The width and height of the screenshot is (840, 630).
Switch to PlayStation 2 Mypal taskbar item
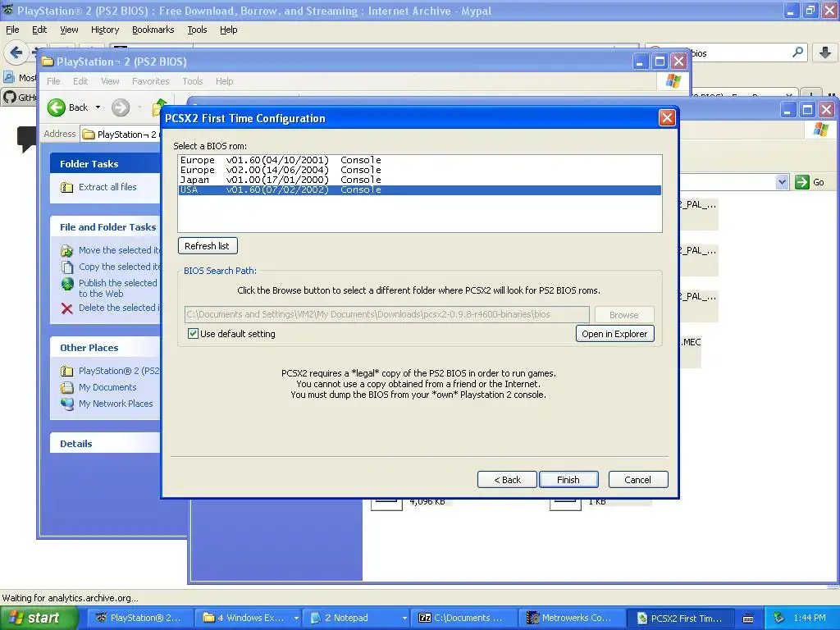coord(139,618)
